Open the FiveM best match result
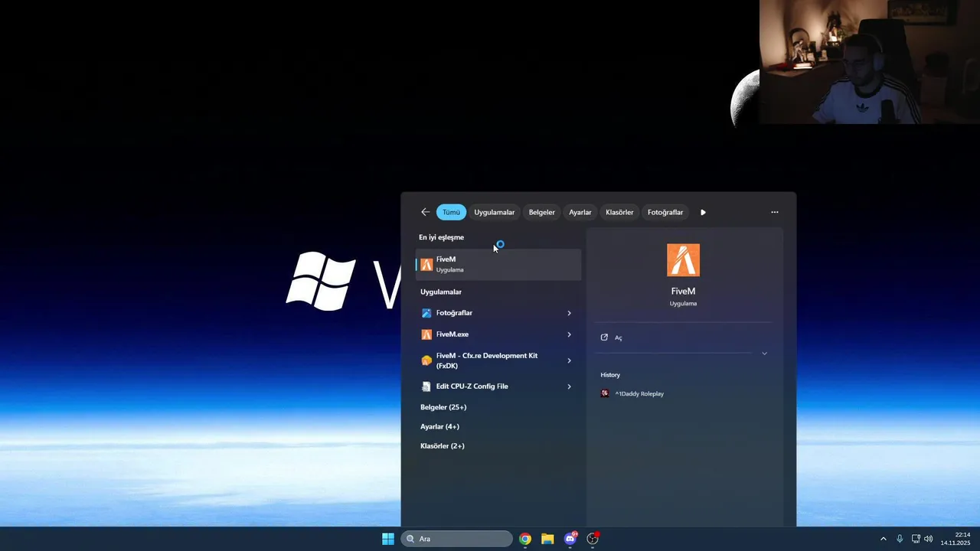 [x=498, y=264]
